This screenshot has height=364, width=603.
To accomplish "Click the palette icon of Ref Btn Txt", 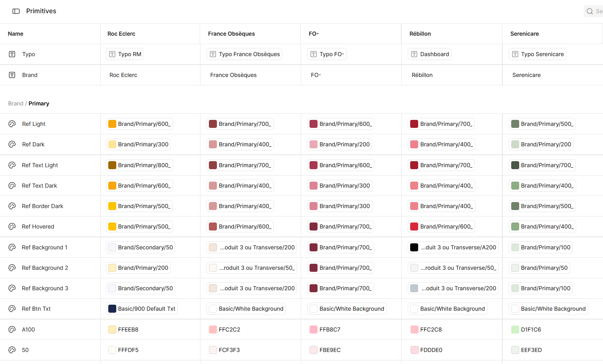I will tap(12, 309).
